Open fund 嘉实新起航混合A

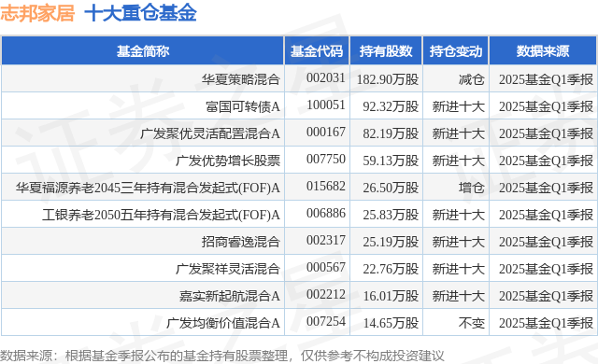pos(230,296)
